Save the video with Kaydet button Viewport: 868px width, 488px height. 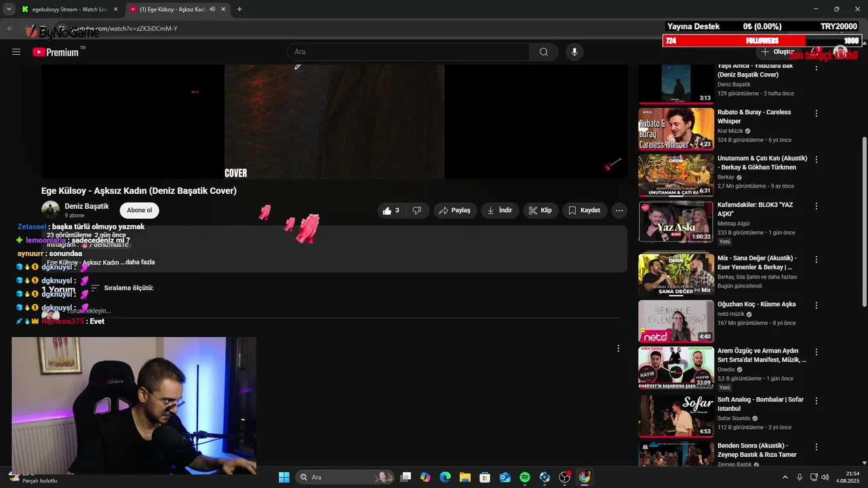pos(585,211)
